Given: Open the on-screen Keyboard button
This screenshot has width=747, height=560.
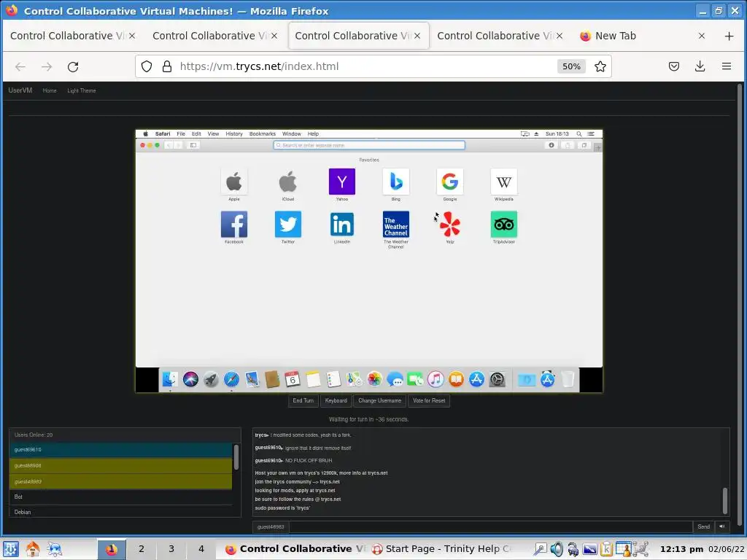Looking at the screenshot, I should [336, 400].
